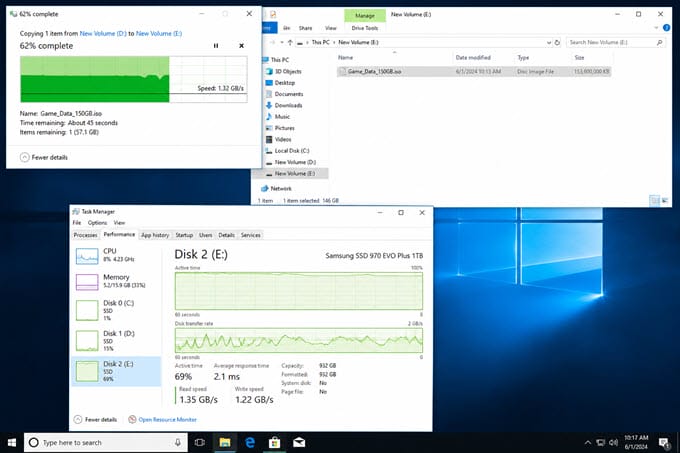680x453 pixels.
Task: Click the New Volume (E:) destination link in copy dialog
Action: tap(159, 33)
